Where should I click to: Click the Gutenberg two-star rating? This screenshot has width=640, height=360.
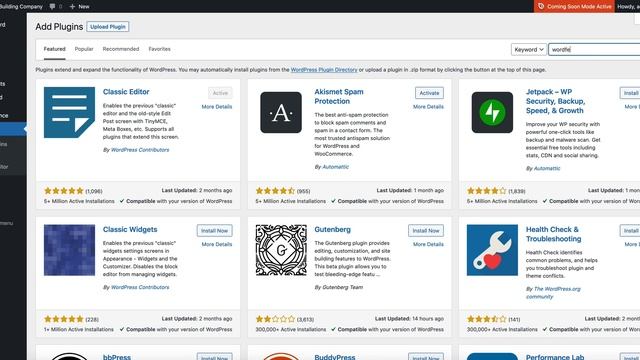tap(275, 319)
